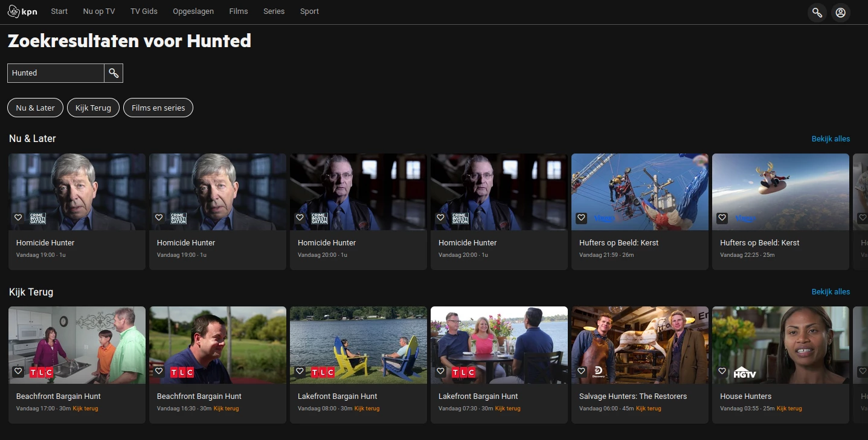Select Sport in the top navigation

coord(309,11)
